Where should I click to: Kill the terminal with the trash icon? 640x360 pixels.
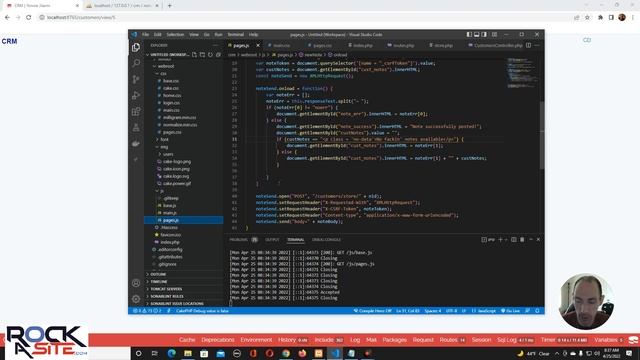(522, 240)
